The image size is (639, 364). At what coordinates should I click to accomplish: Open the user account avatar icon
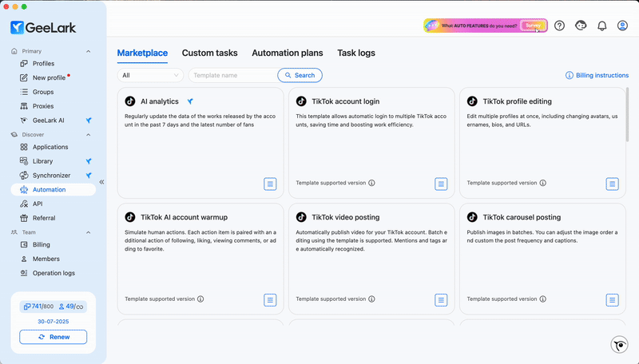(x=622, y=26)
